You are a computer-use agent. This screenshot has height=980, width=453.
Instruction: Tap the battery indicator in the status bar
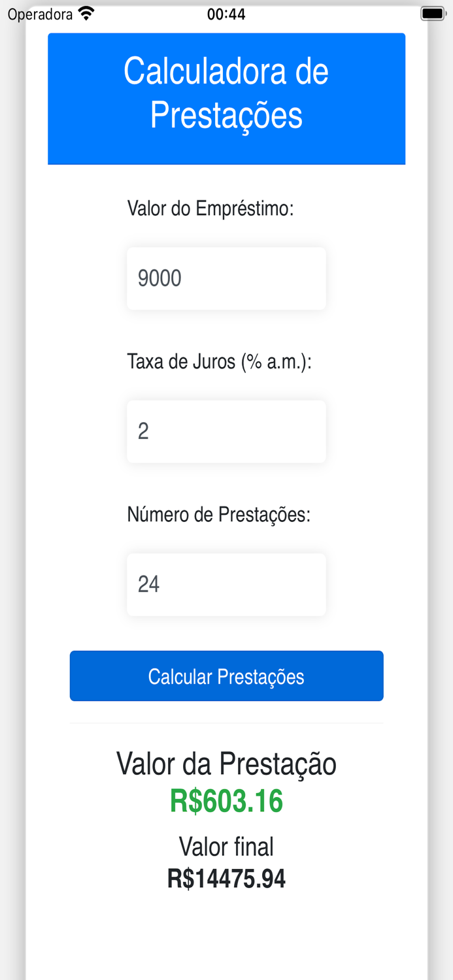pos(431,12)
